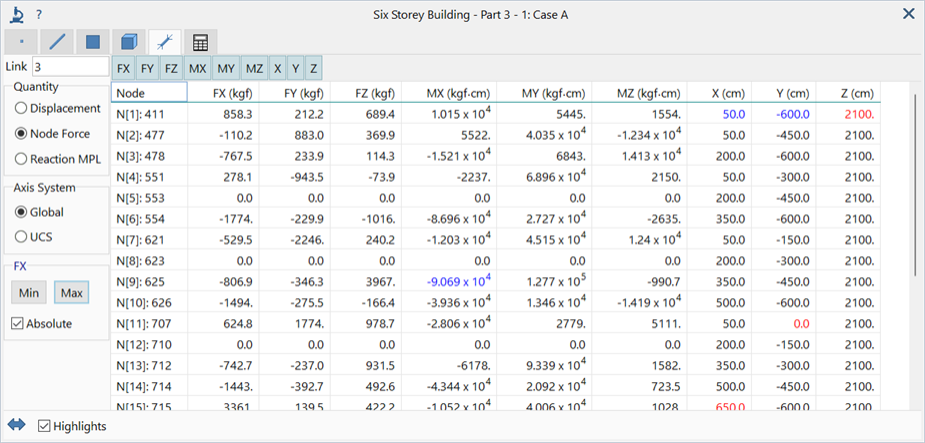The image size is (925, 443).
Task: Click the Z (cm) column header
Action: coord(848,93)
